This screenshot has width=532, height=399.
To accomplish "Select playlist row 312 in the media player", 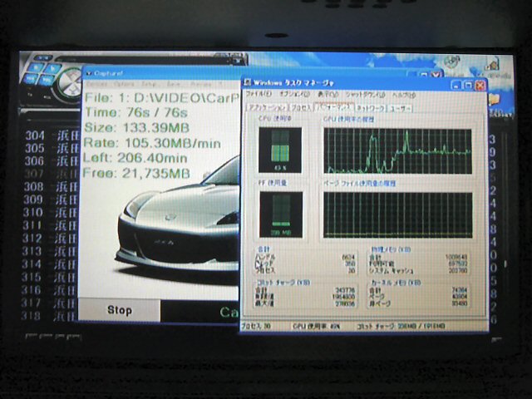I will tap(50, 239).
